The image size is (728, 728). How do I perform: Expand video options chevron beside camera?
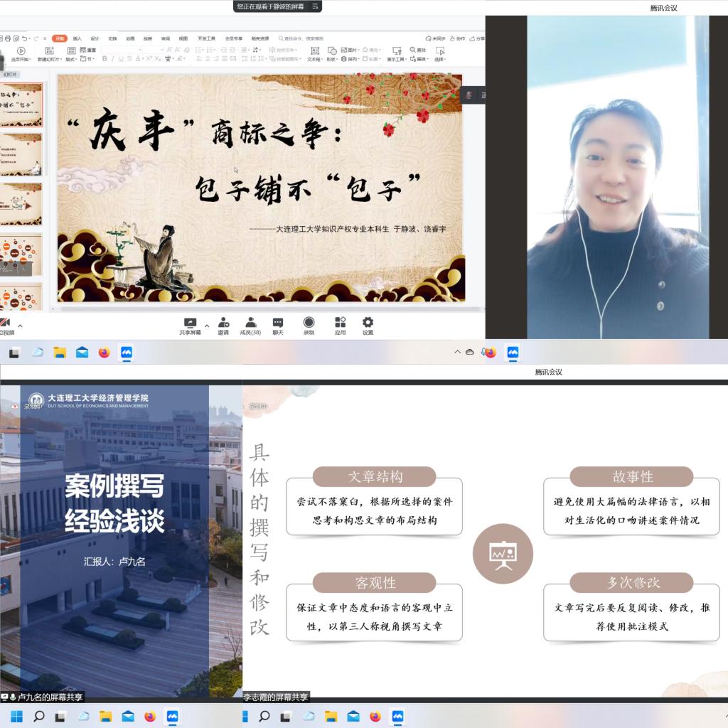click(20, 326)
